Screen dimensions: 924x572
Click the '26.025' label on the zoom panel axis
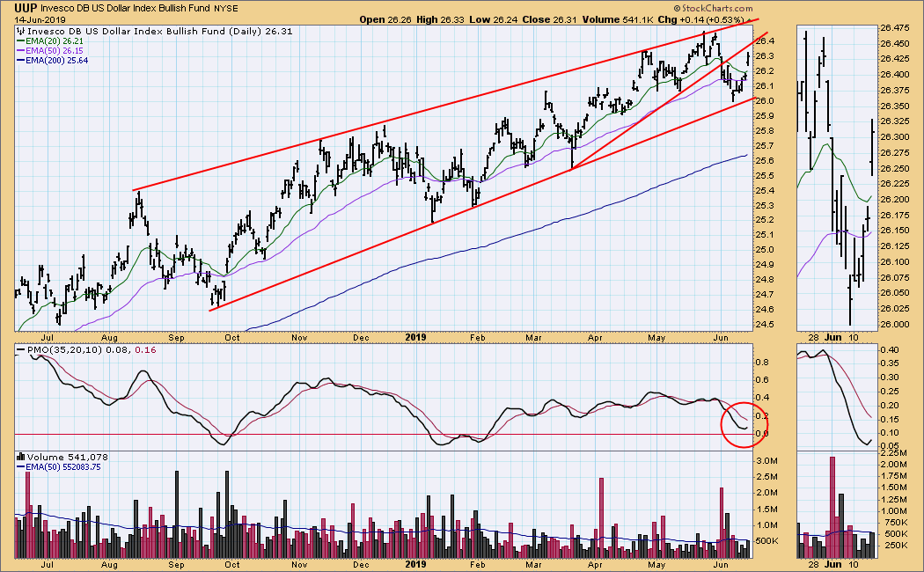tap(894, 309)
